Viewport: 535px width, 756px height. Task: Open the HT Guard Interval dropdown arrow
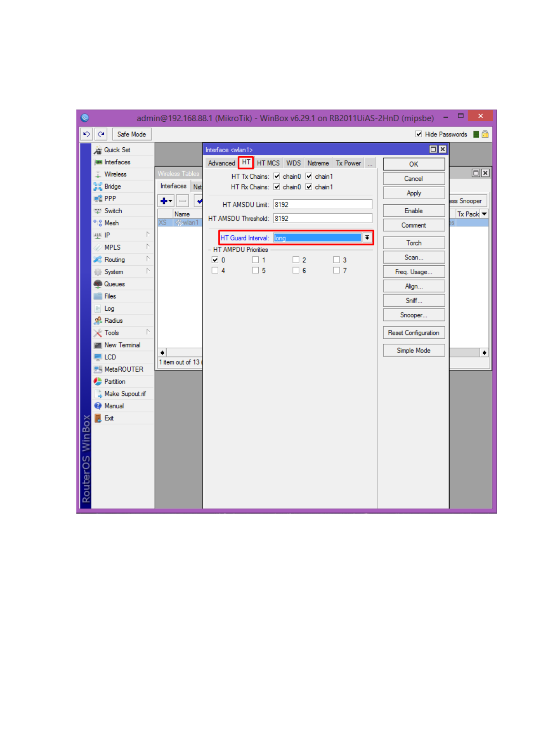tap(367, 237)
